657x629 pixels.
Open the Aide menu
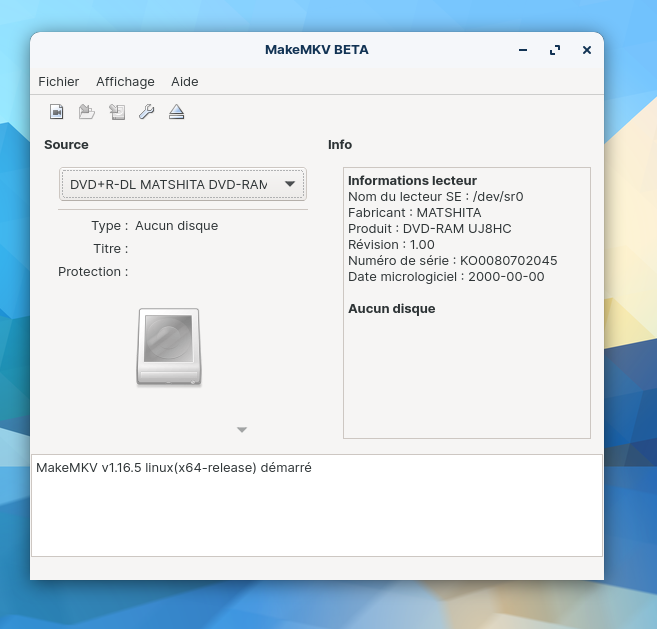184,81
